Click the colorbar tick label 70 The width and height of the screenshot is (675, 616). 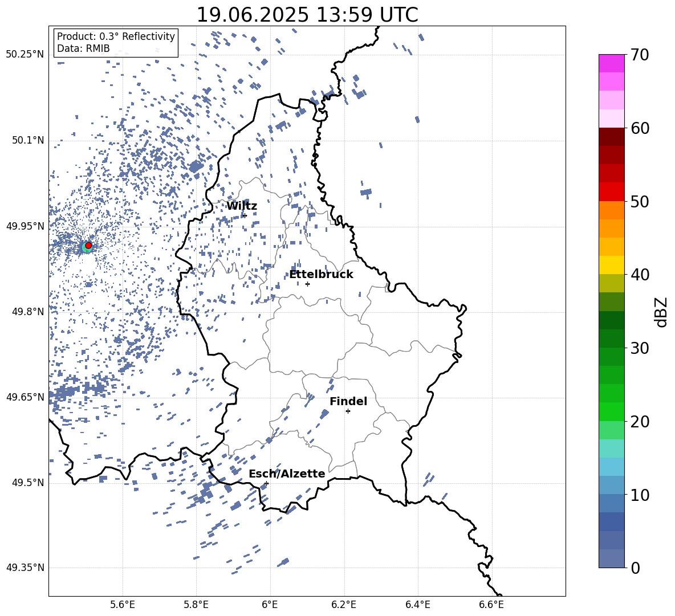click(640, 55)
